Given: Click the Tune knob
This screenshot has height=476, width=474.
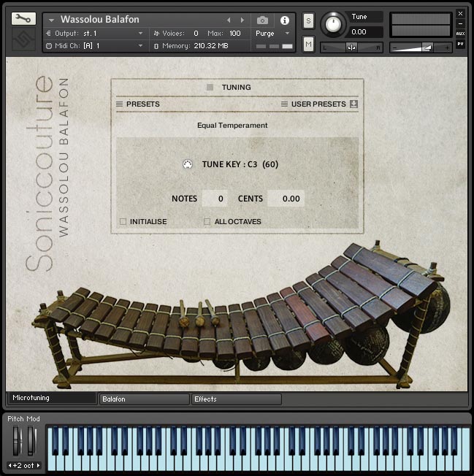Looking at the screenshot, I should click(333, 25).
